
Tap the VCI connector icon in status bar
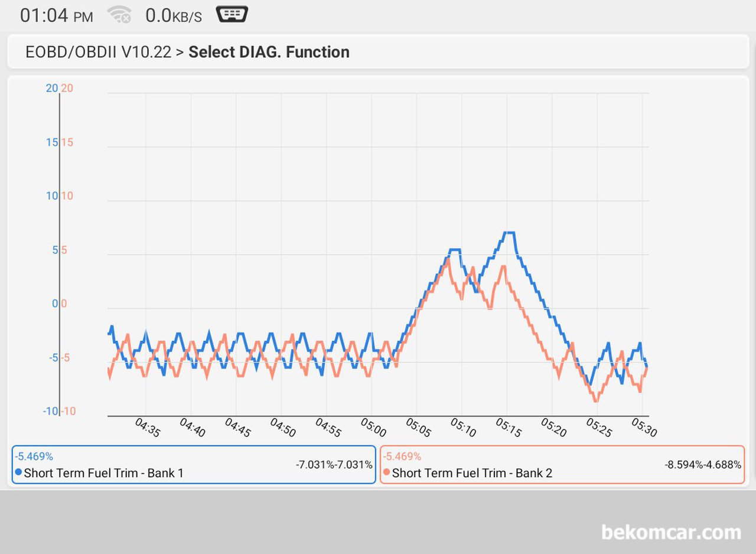tap(232, 14)
